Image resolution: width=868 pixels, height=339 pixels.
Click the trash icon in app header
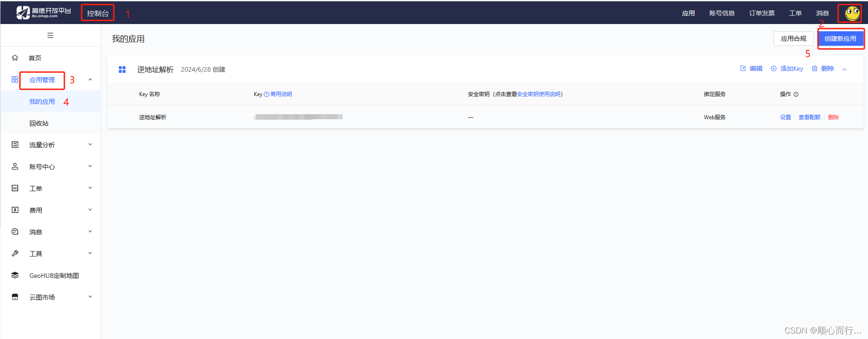(x=815, y=68)
